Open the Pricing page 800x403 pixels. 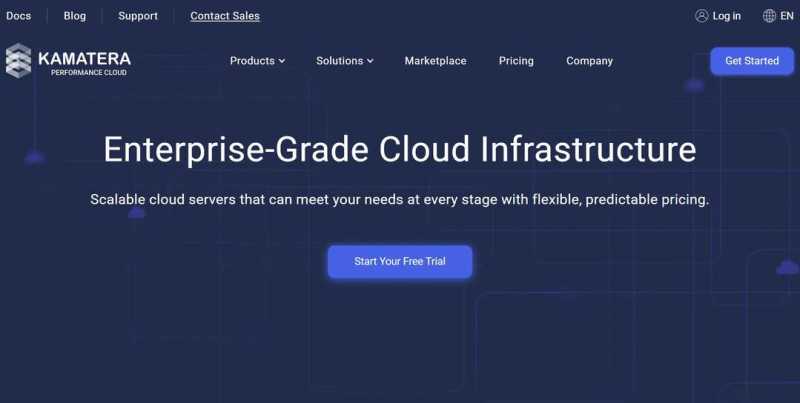click(516, 61)
